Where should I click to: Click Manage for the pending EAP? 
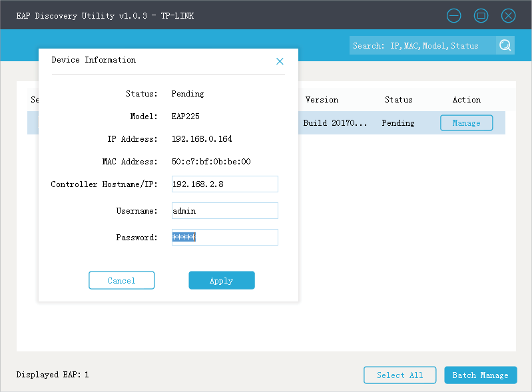point(467,122)
